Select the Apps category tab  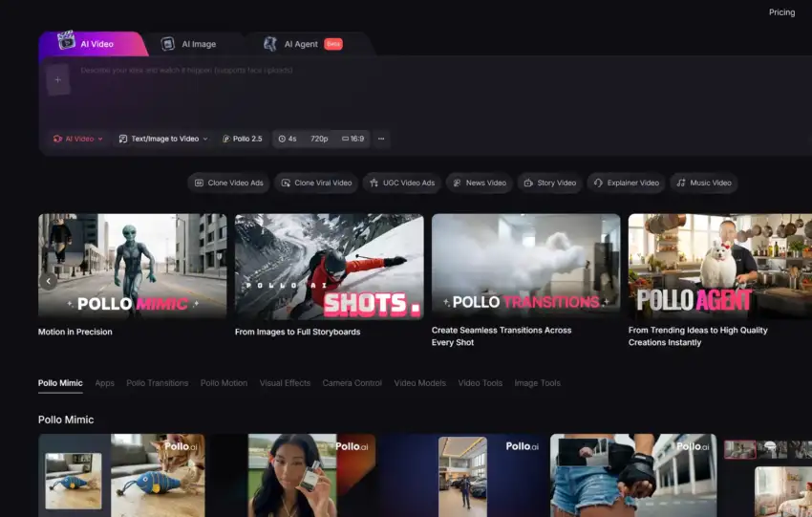(x=105, y=383)
